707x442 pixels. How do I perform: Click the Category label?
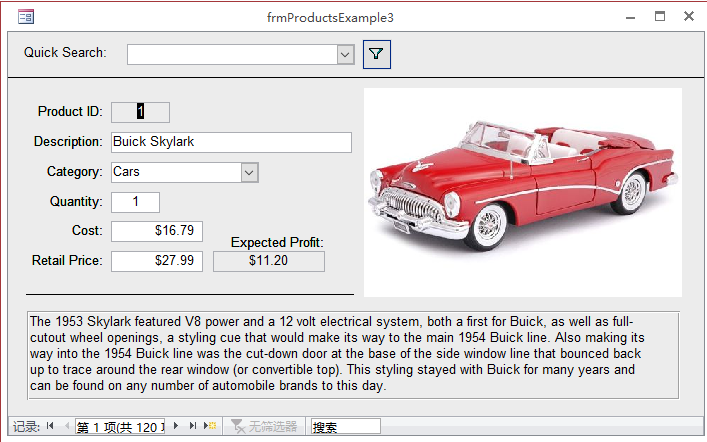coord(74,172)
